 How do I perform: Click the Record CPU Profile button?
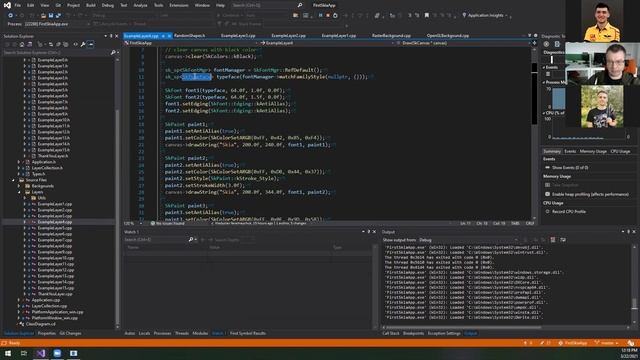569,212
